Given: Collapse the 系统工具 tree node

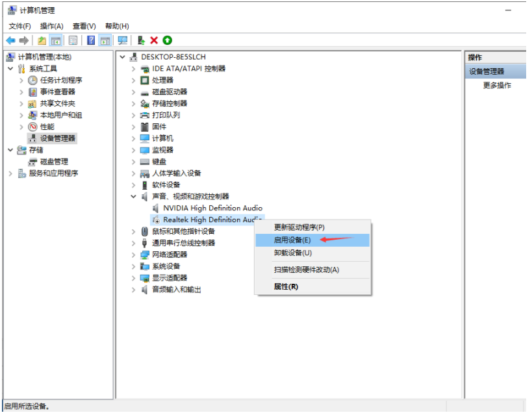Looking at the screenshot, I should (x=11, y=69).
